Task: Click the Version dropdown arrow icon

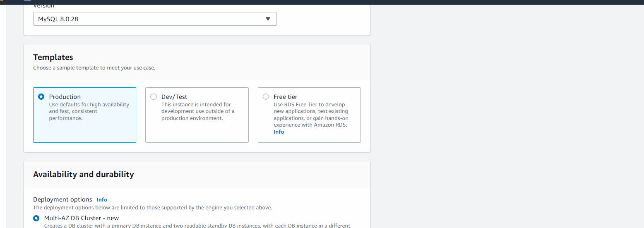Action: tap(268, 19)
